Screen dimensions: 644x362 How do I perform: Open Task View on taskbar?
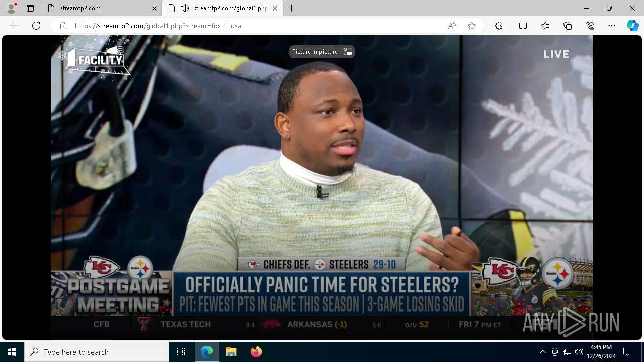pos(181,352)
